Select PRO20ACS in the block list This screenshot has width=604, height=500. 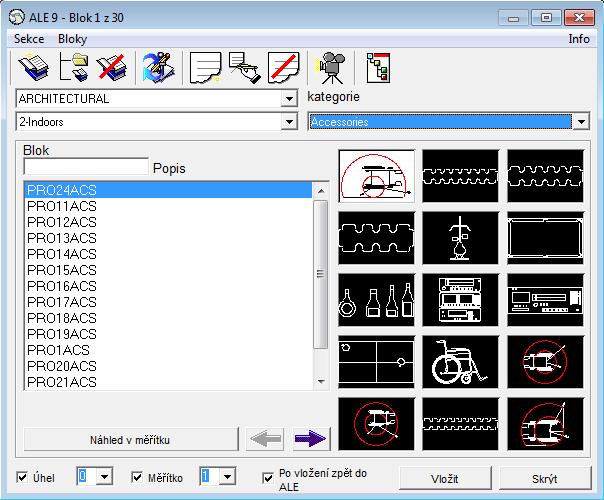coord(168,366)
